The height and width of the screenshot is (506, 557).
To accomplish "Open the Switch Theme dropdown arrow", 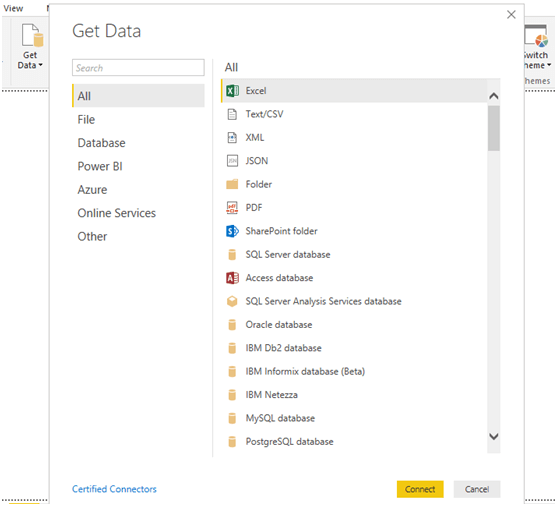I will (x=549, y=65).
